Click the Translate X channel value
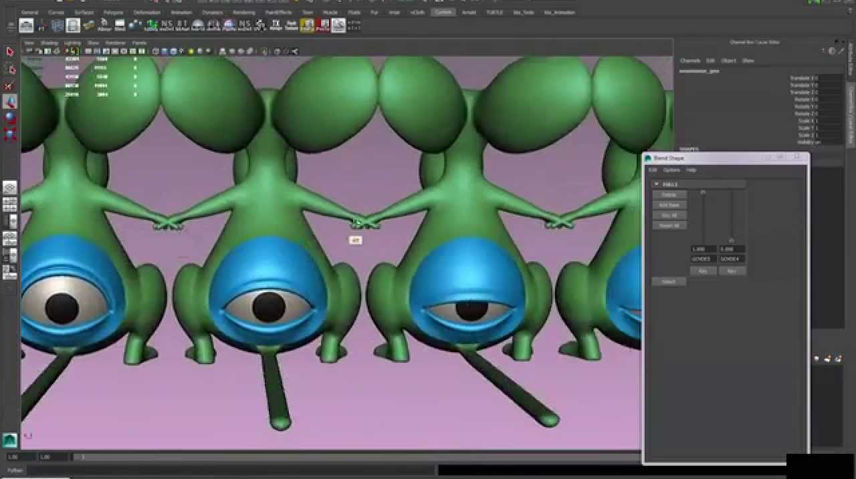856x479 pixels. [x=829, y=78]
